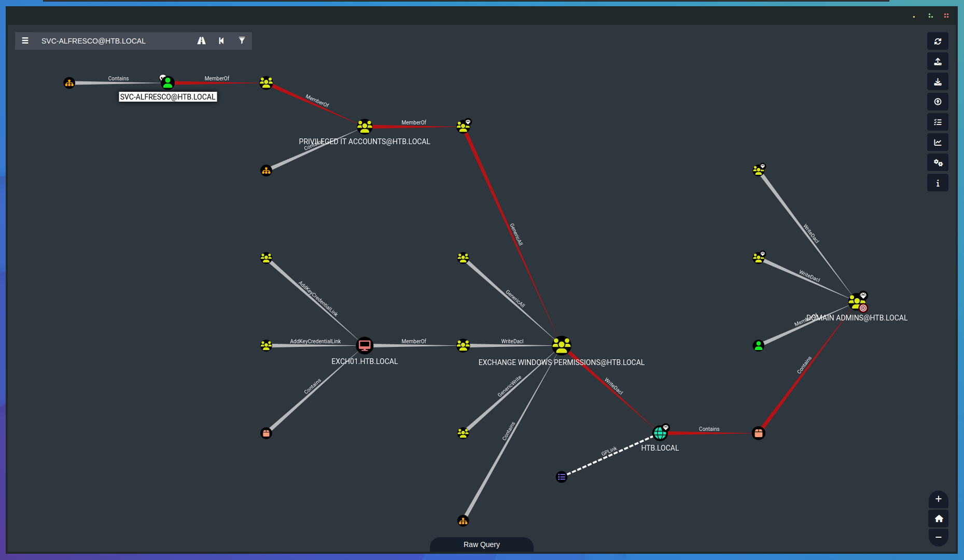Open the hamburger menu in search bar
This screenshot has width=964, height=560.
coord(25,40)
